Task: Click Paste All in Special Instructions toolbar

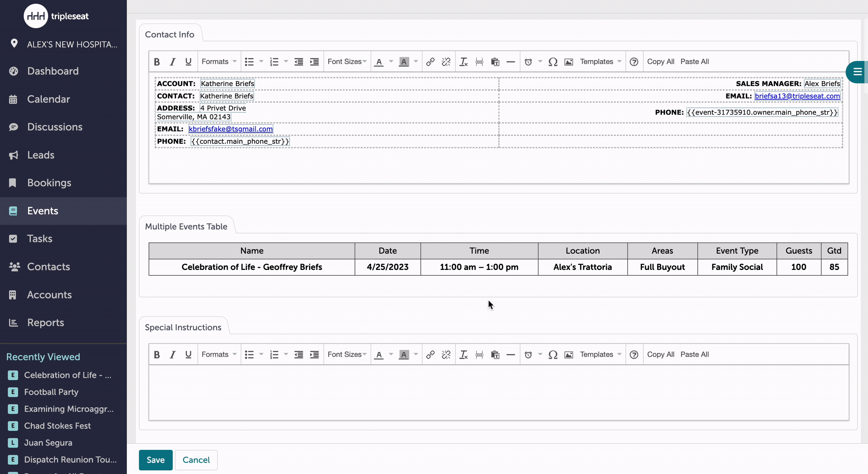Action: tap(694, 355)
